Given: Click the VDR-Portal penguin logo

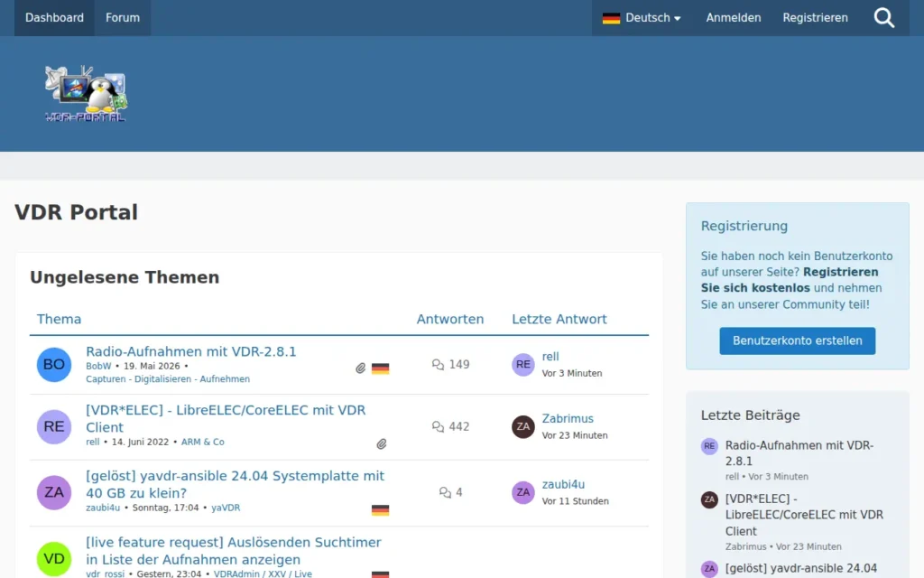Looking at the screenshot, I should [86, 93].
